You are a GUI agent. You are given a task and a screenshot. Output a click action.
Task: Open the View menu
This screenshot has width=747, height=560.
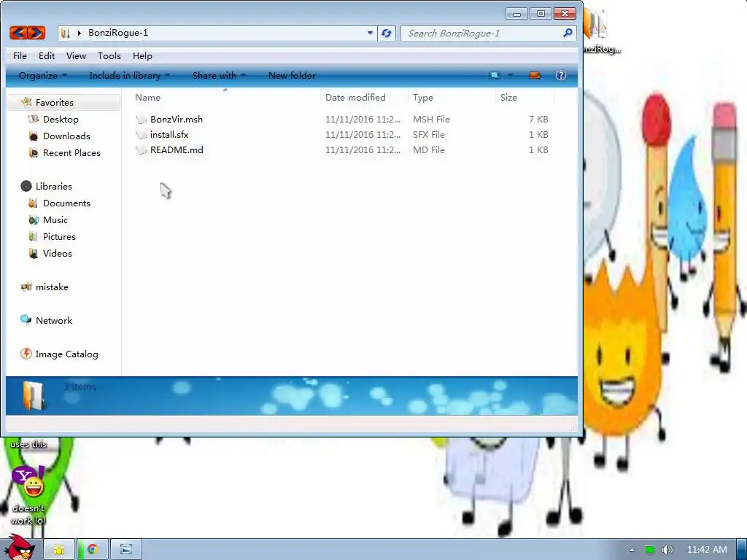point(76,55)
